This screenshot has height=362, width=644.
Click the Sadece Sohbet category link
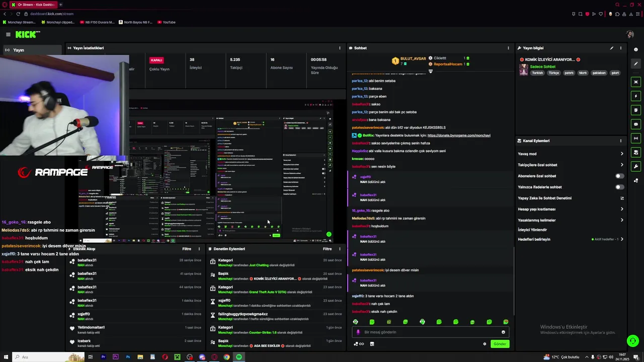543,66
